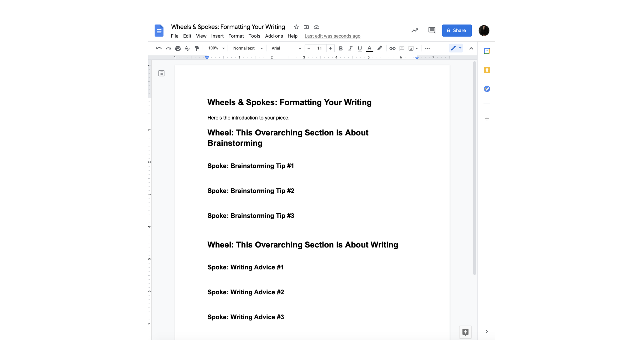This screenshot has height=361, width=644.
Task: Toggle bold formatting
Action: click(x=341, y=48)
